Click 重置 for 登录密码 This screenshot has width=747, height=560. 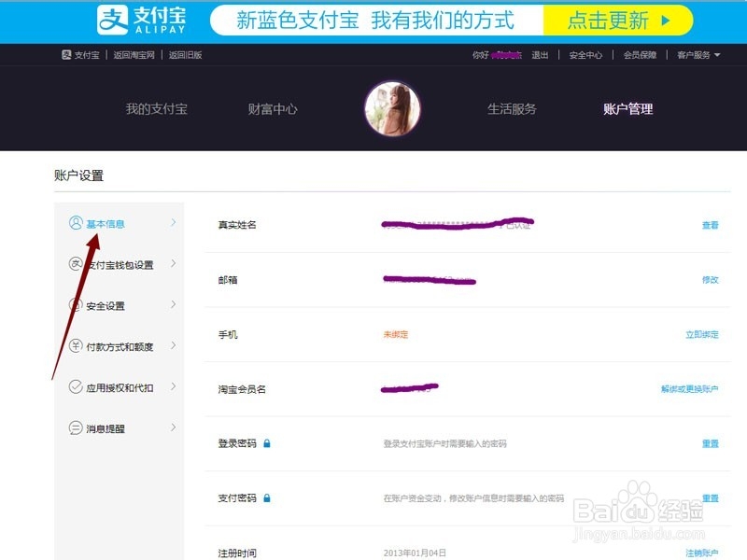tap(710, 444)
